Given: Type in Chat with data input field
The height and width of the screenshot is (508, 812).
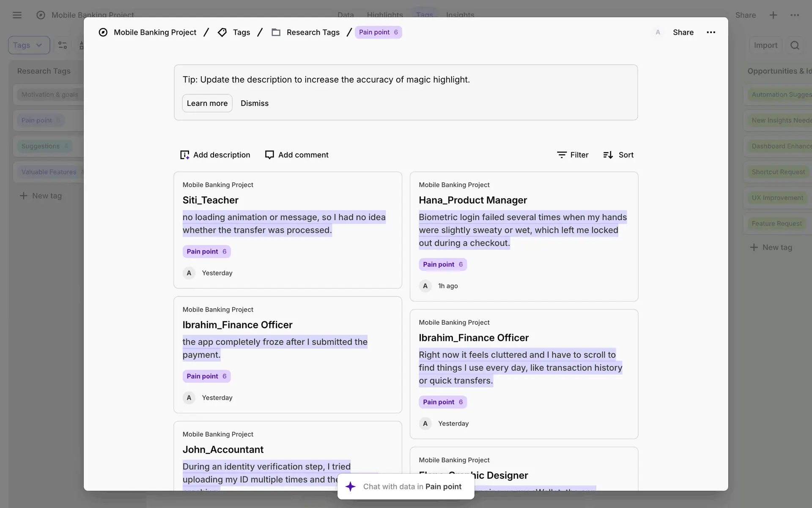Looking at the screenshot, I should click(412, 486).
